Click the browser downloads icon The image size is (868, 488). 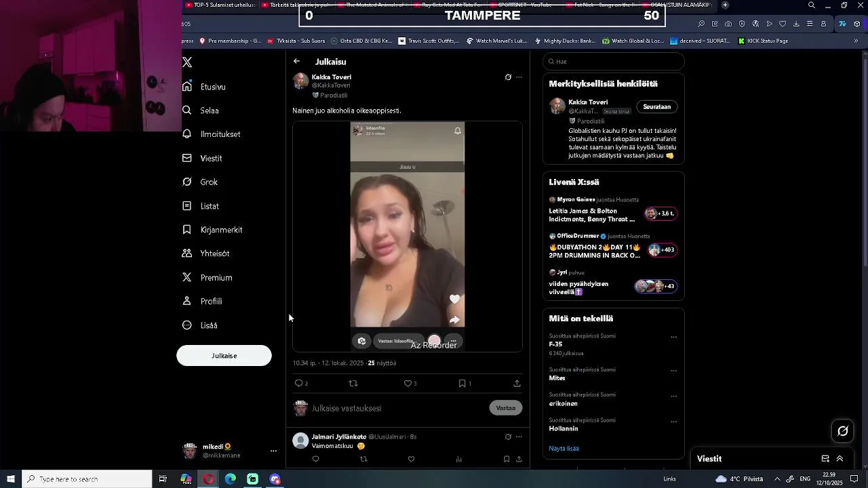tap(796, 24)
